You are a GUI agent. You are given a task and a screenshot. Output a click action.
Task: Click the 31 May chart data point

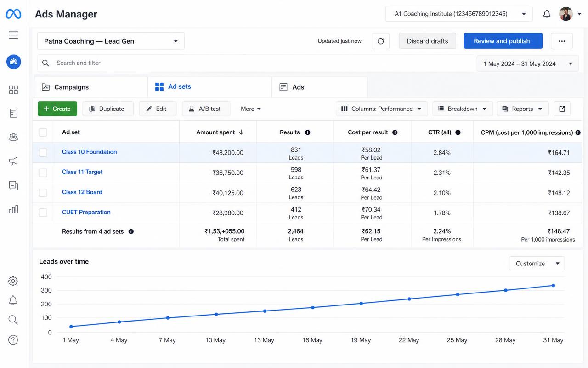553,286
